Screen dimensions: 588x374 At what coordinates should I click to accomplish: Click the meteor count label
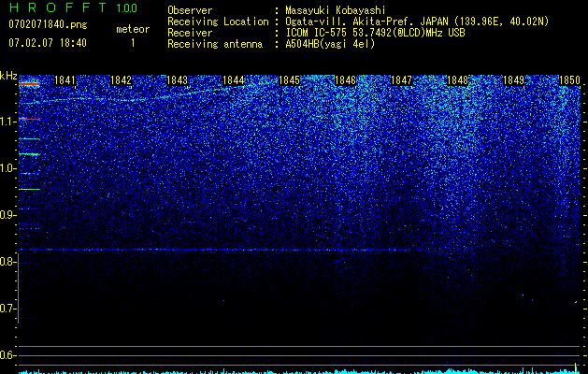coord(133,29)
